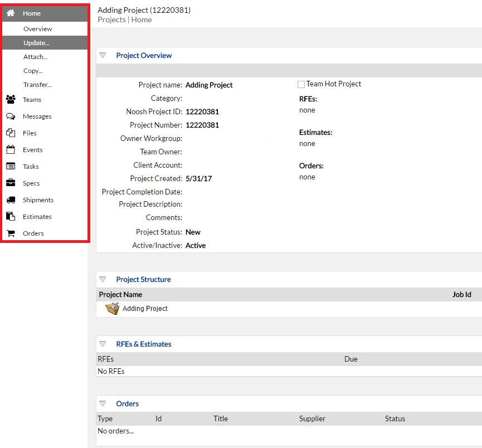Click the Events calendar icon
482x448 pixels.
(11, 149)
